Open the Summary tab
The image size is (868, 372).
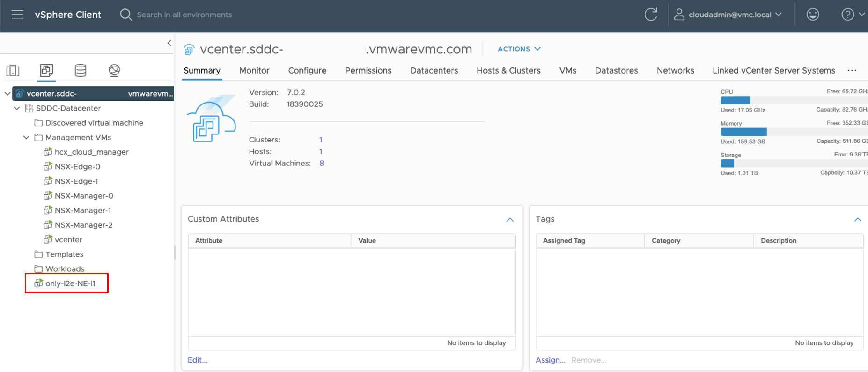coord(202,70)
